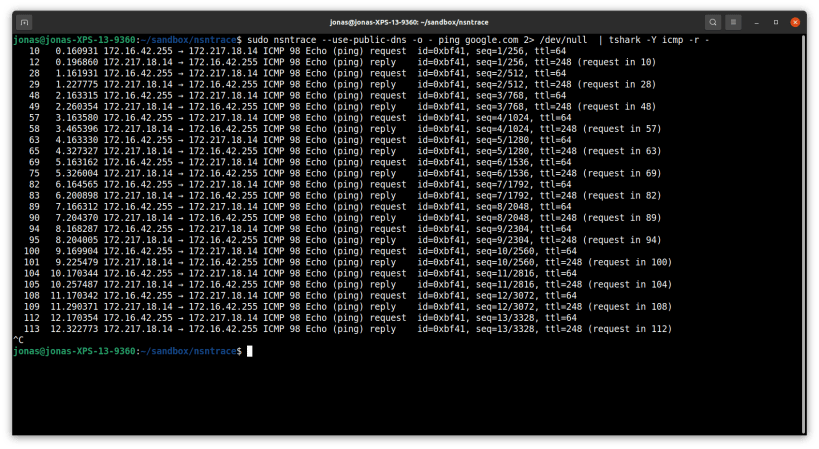Maximize the terminal window
This screenshot has width=819, height=449.
[x=776, y=22]
